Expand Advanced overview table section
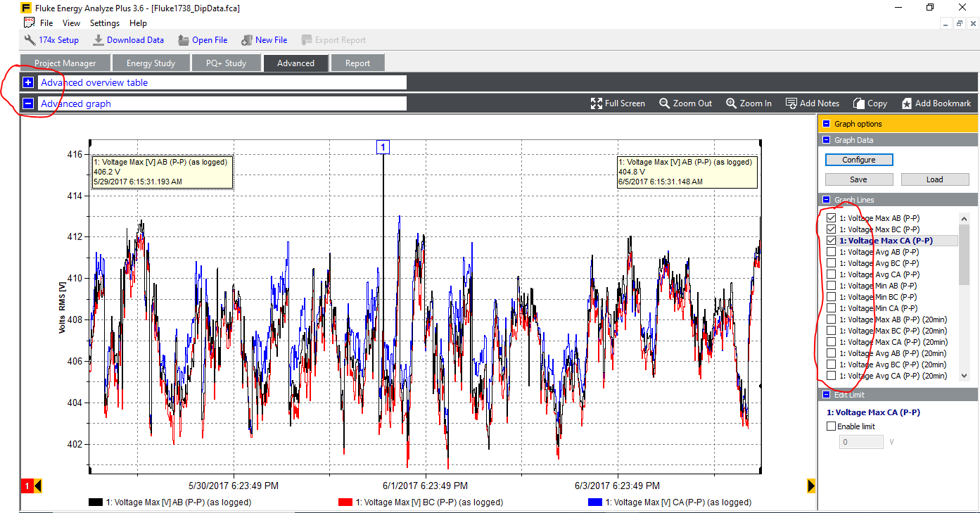 (x=28, y=82)
